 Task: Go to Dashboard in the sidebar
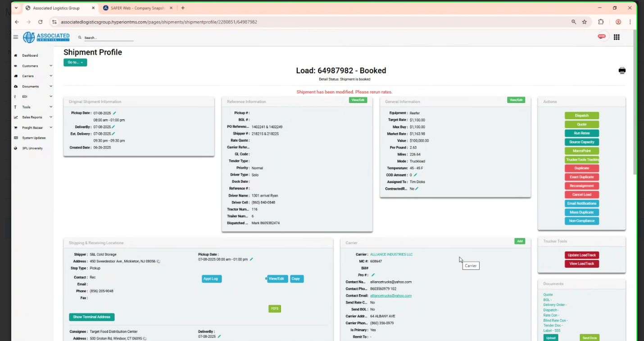click(30, 55)
